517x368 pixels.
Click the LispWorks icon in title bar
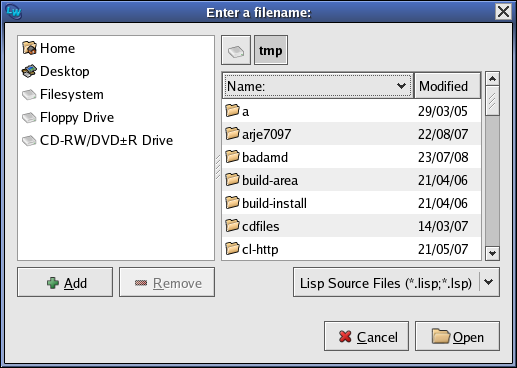tap(14, 12)
